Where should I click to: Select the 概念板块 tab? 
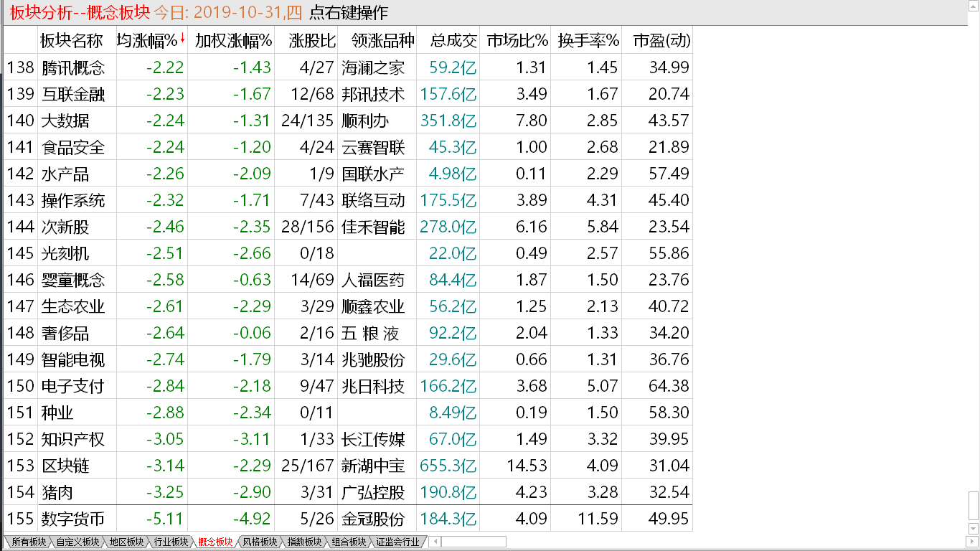coord(215,542)
